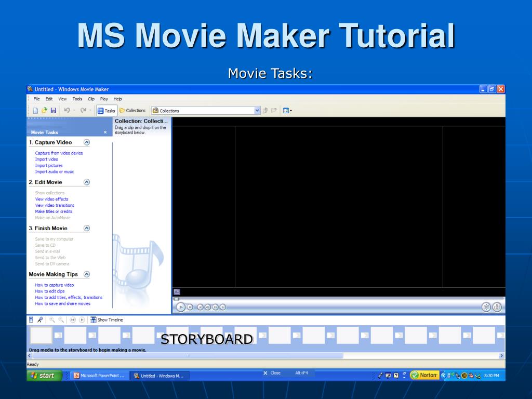Open How to add titles, effects, transitions
The image size is (532, 399).
click(x=69, y=297)
